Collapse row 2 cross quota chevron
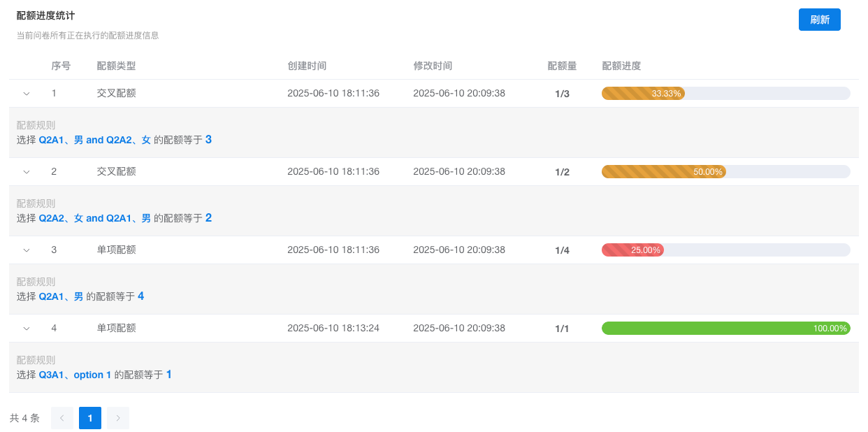This screenshot has width=868, height=432. (x=27, y=172)
